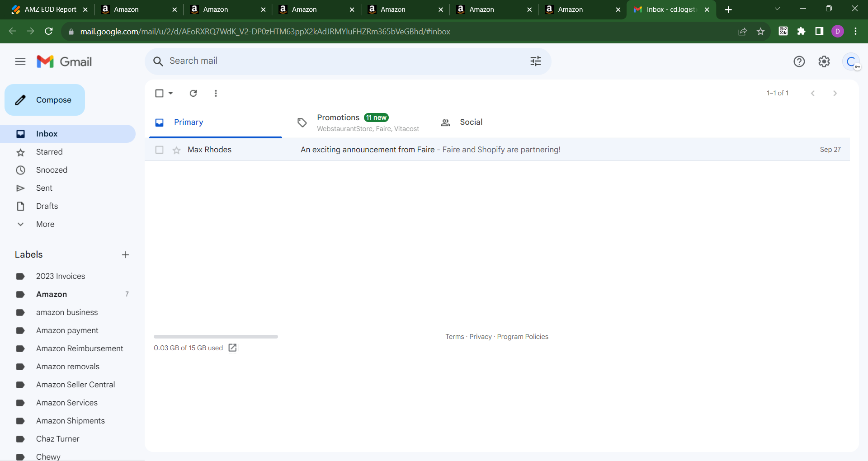
Task: Create new label with plus icon
Action: (125, 255)
